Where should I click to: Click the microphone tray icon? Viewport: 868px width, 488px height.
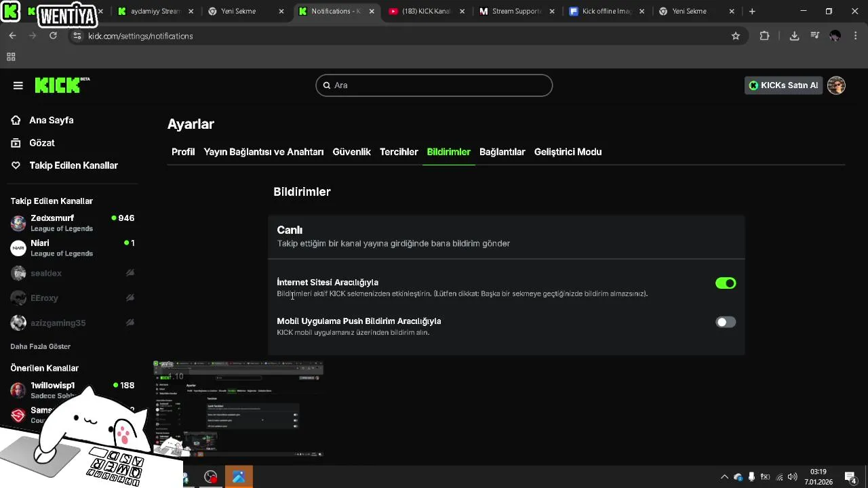point(751,477)
